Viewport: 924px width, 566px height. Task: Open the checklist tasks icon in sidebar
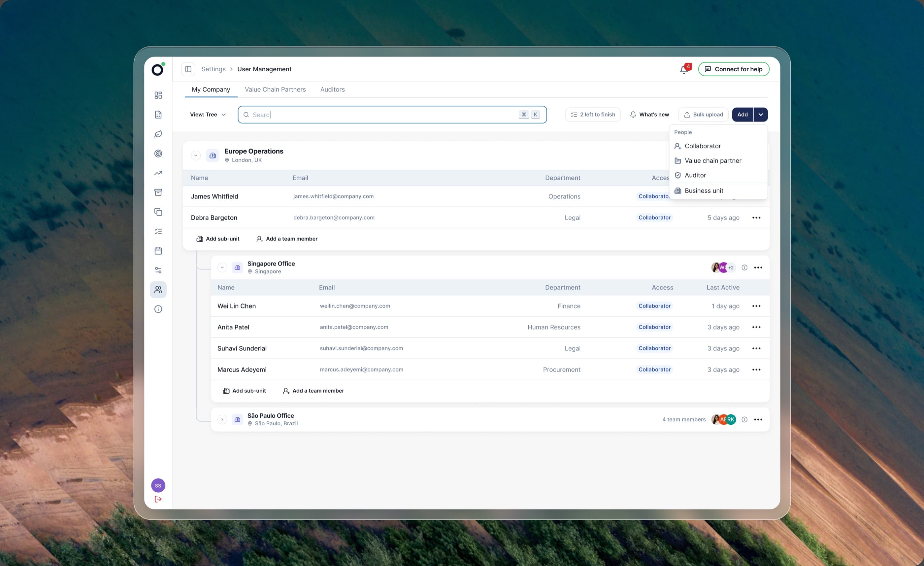point(158,231)
